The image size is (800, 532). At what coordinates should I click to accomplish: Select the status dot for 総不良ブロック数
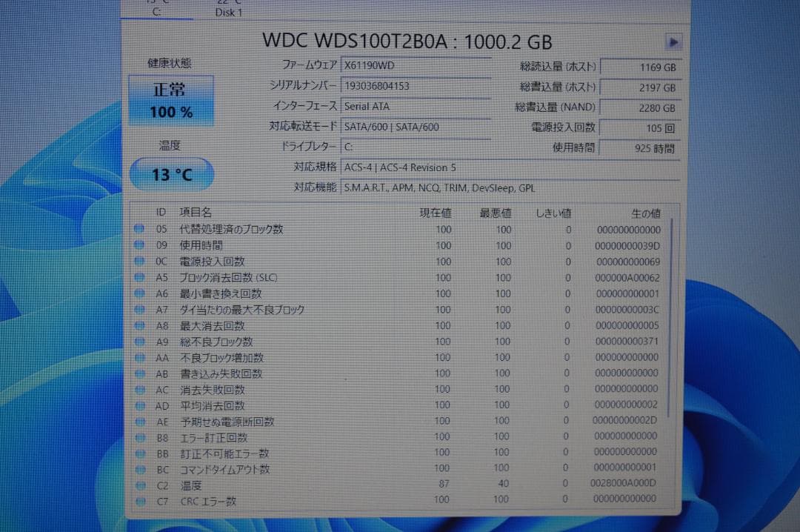click(139, 342)
